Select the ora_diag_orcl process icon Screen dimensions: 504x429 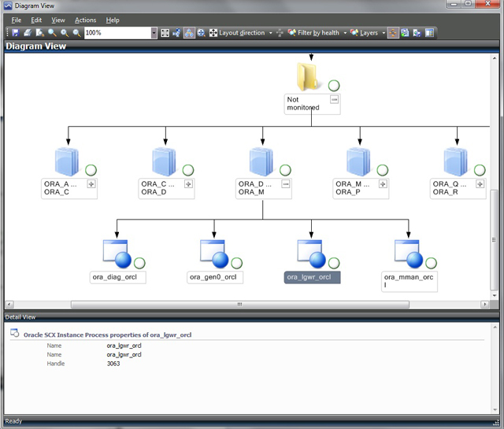[x=117, y=254]
